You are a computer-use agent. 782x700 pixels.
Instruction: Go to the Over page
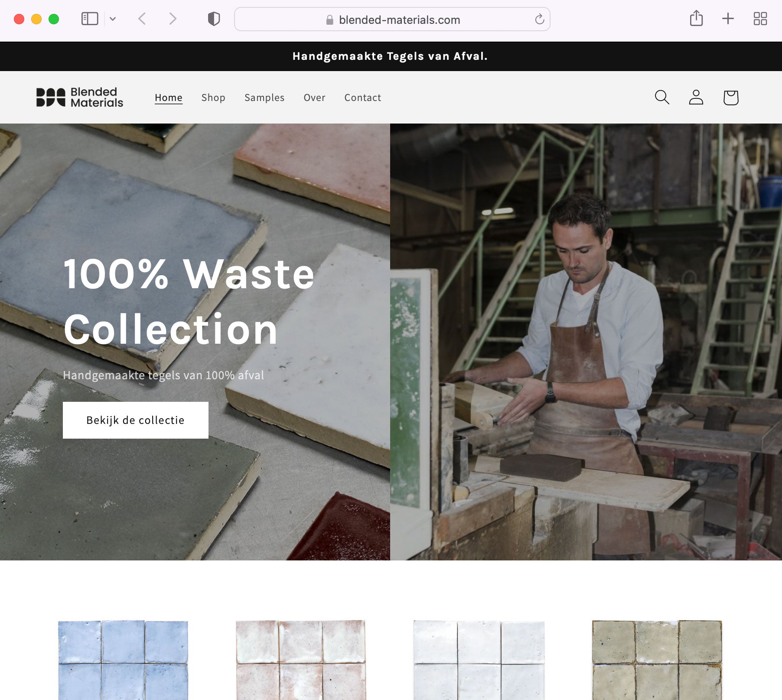point(314,98)
